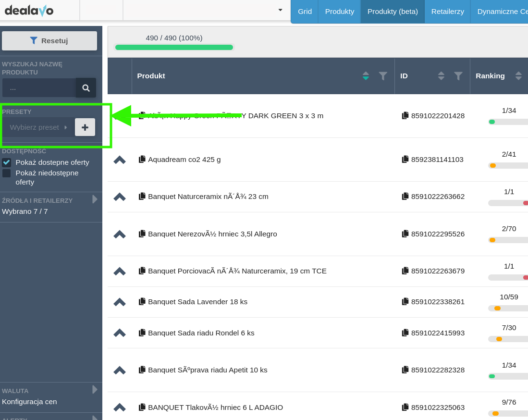Copy ID icon for 8591022325063
The height and width of the screenshot is (420, 528).
(405, 407)
